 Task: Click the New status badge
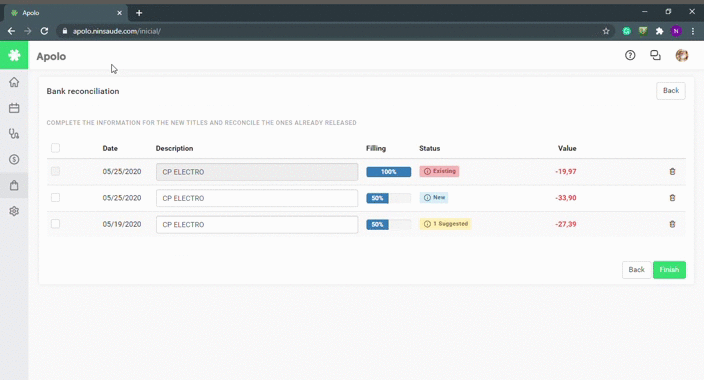pos(434,197)
